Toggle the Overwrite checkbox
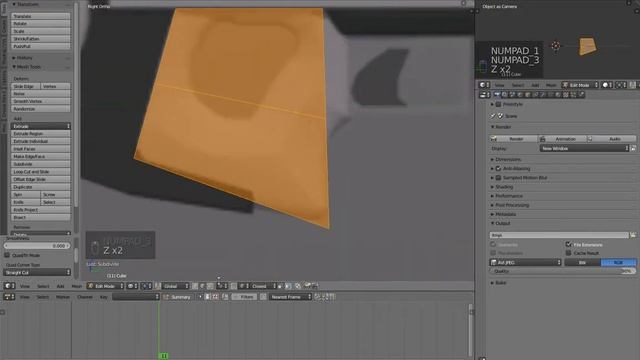 coord(493,244)
